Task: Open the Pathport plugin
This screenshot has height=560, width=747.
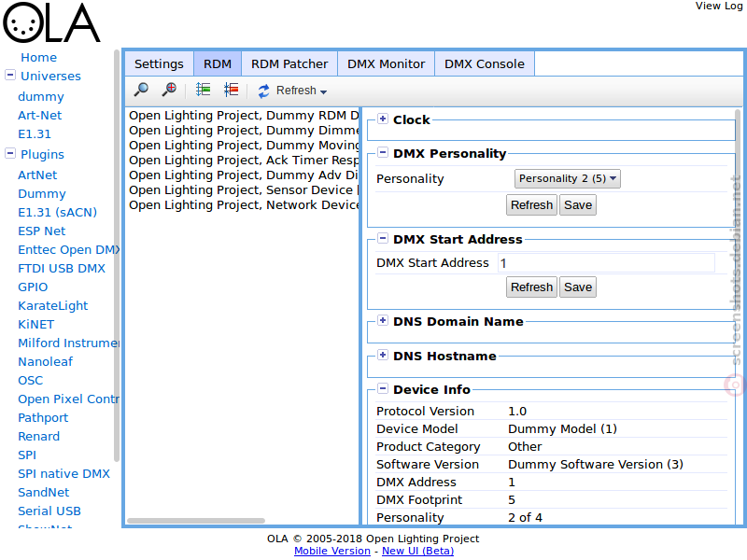Action: (43, 417)
